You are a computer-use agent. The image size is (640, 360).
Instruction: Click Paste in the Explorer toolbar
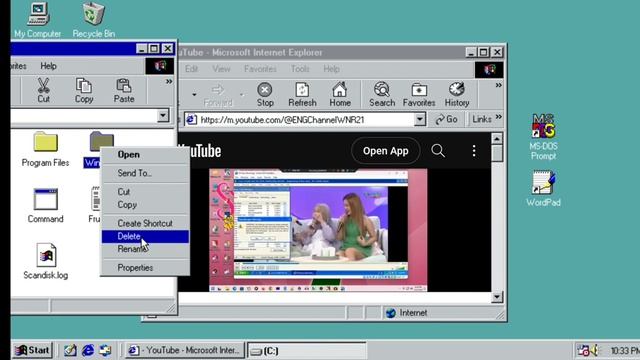[x=124, y=90]
